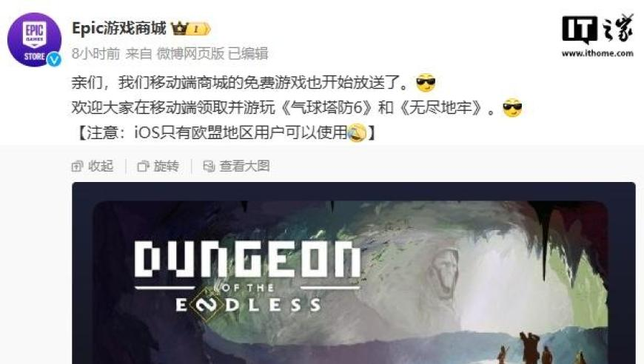644x364 pixels.
Task: Rotate the image with 旋转
Action: (158, 166)
